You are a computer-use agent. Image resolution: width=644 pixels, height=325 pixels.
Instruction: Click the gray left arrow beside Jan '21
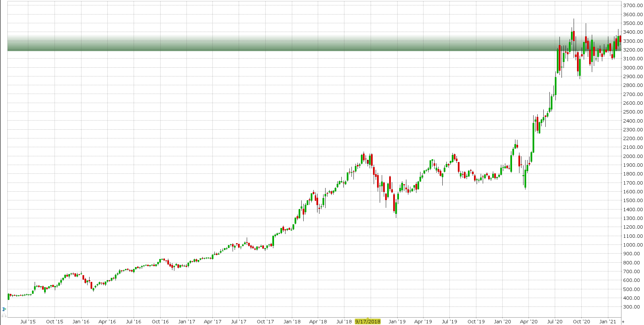pyautogui.click(x=623, y=322)
